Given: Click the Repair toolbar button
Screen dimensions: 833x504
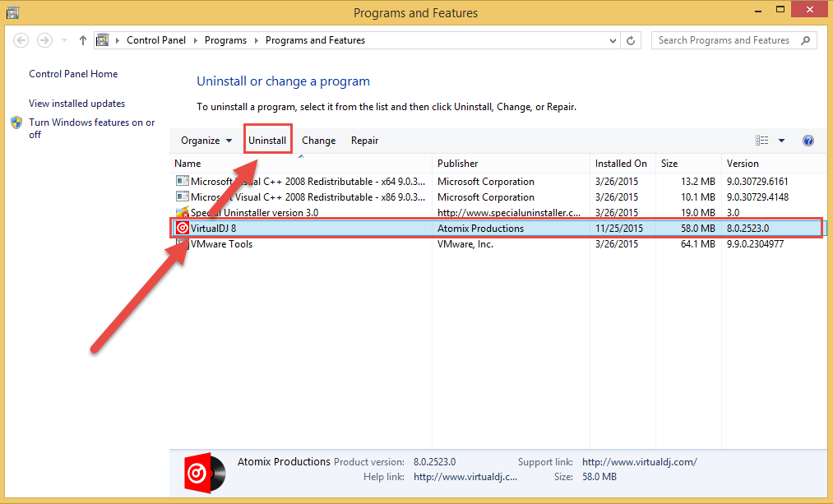Looking at the screenshot, I should coord(364,141).
